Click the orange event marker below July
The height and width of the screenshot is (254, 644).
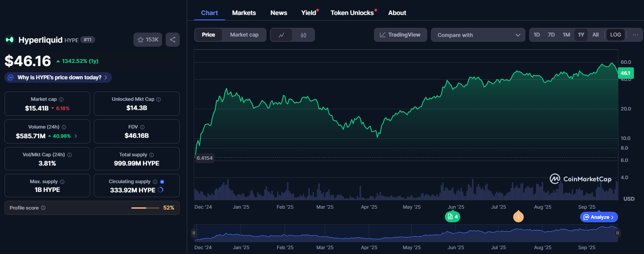[518, 217]
